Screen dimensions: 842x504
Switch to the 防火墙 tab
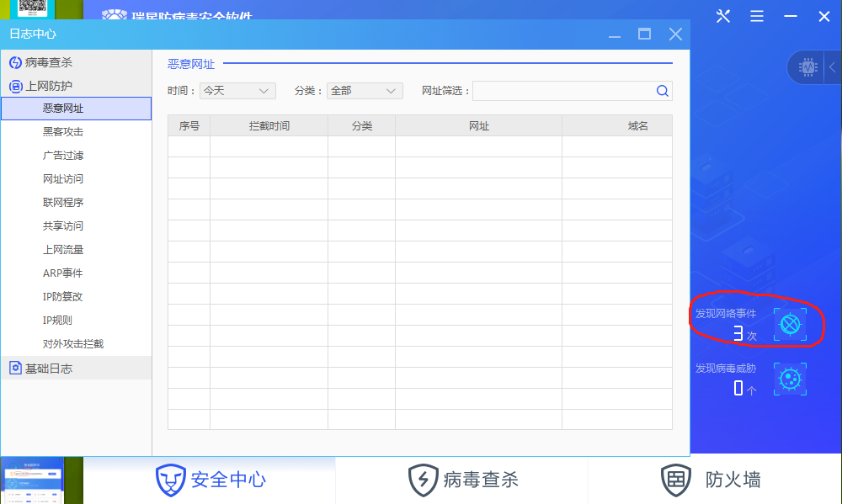point(715,480)
